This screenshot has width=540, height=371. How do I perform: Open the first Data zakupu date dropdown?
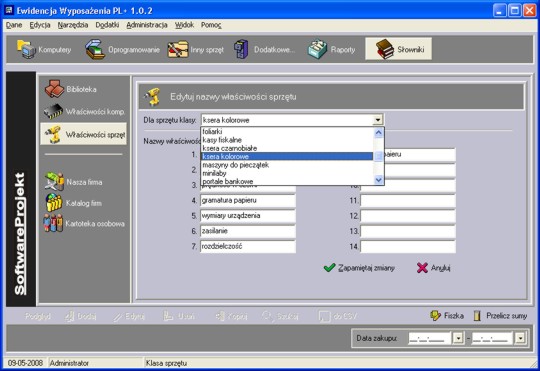(x=458, y=338)
